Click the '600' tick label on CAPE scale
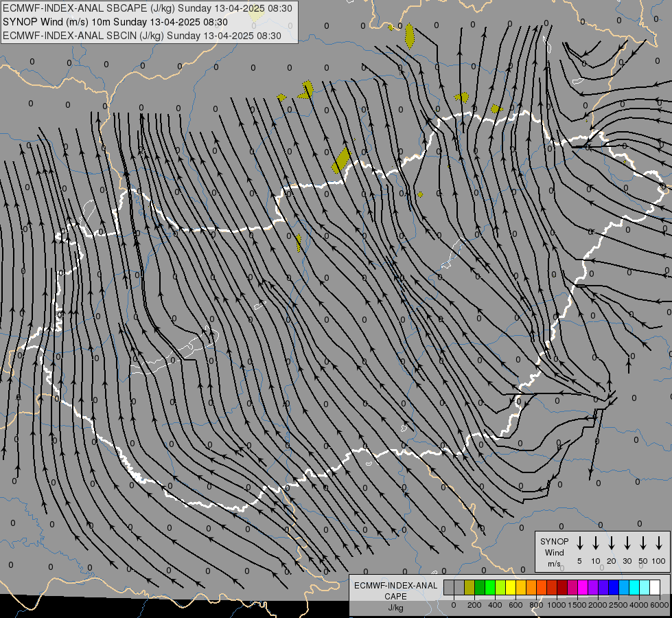 [x=515, y=605]
